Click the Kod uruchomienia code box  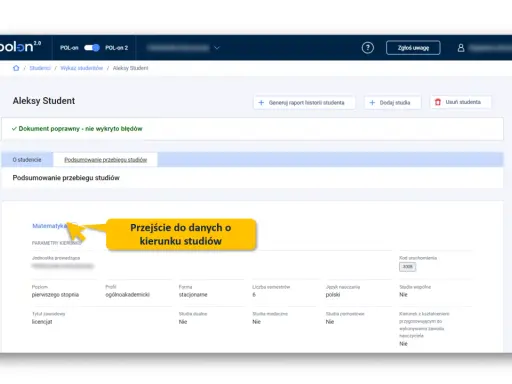(x=407, y=267)
